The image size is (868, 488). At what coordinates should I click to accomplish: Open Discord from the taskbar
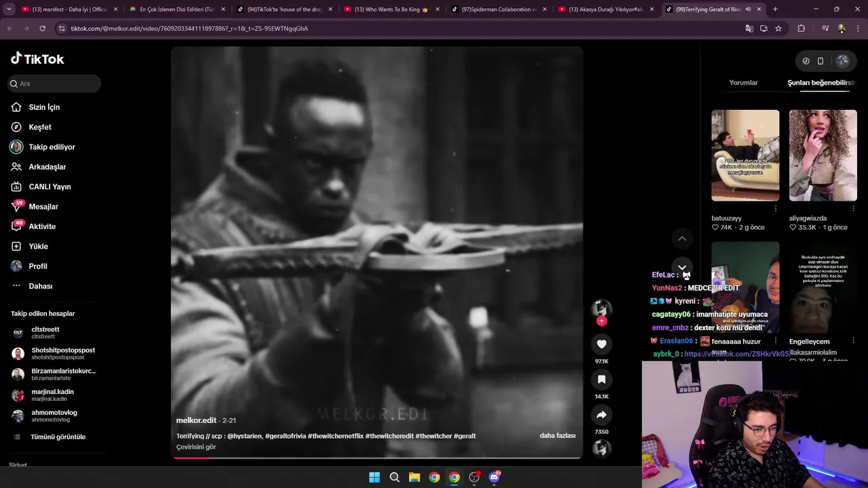point(494,477)
